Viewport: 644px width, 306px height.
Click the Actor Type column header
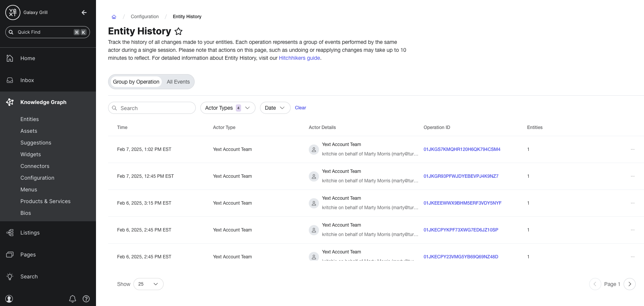point(224,127)
